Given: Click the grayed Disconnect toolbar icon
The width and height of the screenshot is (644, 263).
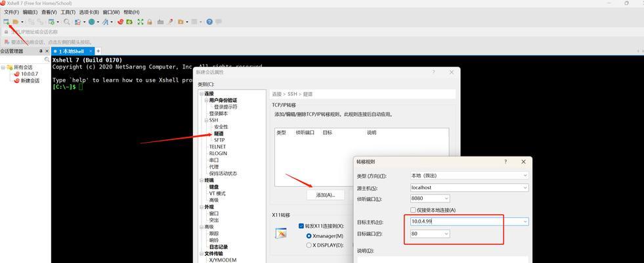Looking at the screenshot, I should (x=32, y=22).
